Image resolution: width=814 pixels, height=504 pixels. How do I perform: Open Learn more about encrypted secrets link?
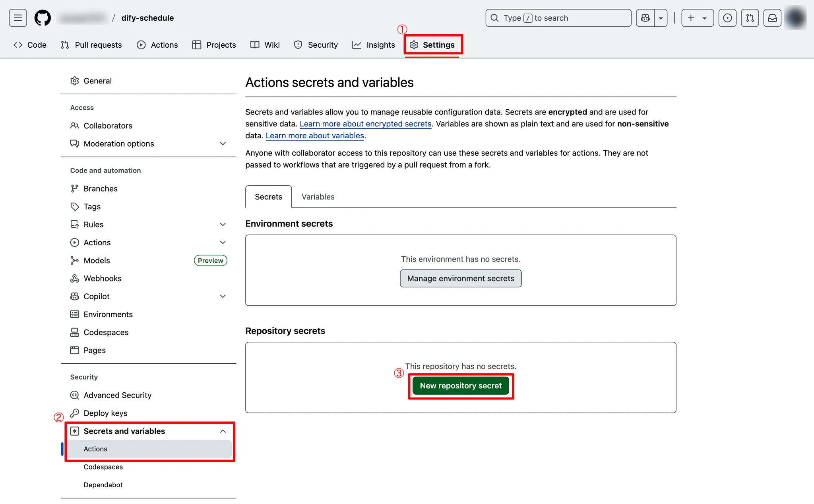coord(365,124)
